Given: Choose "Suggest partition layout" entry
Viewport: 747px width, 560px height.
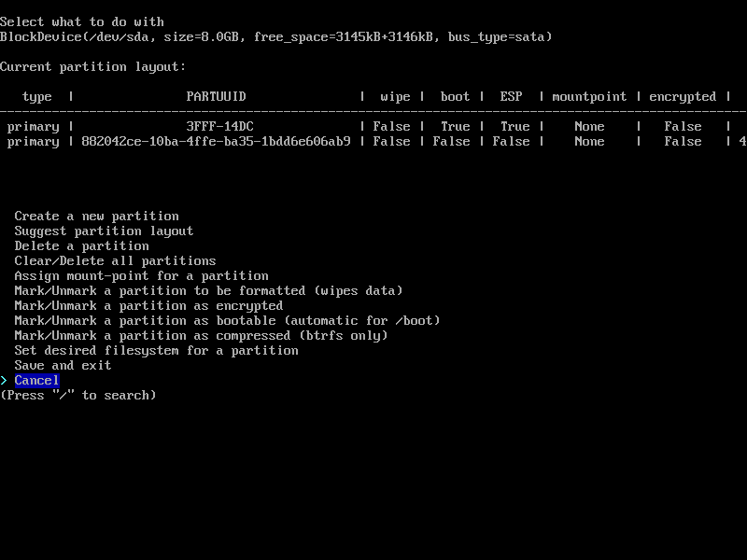Looking at the screenshot, I should pos(104,231).
